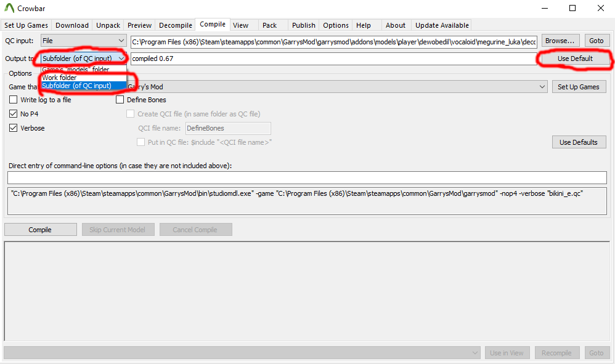The image size is (615, 364).
Task: Choose Work folder in output list
Action: coord(84,78)
